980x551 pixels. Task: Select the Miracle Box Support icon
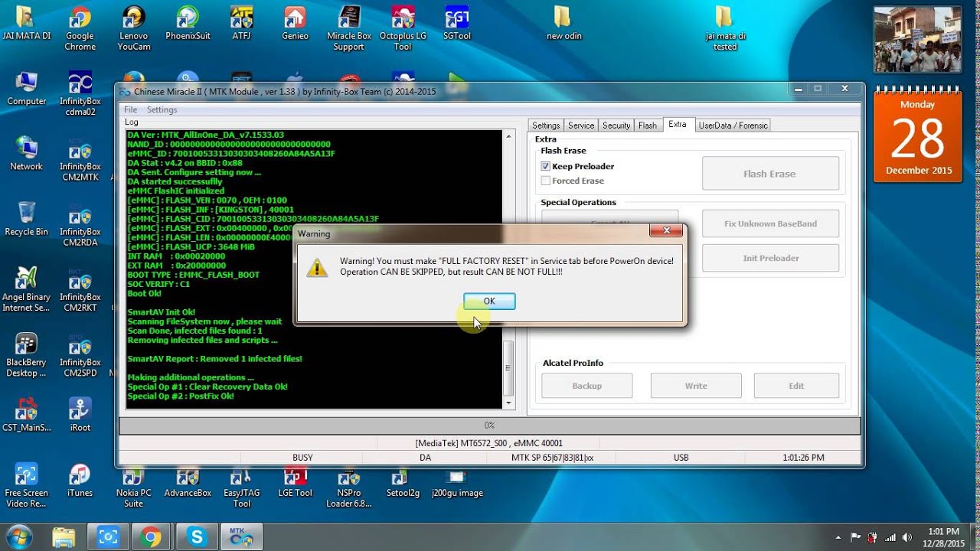[x=349, y=29]
